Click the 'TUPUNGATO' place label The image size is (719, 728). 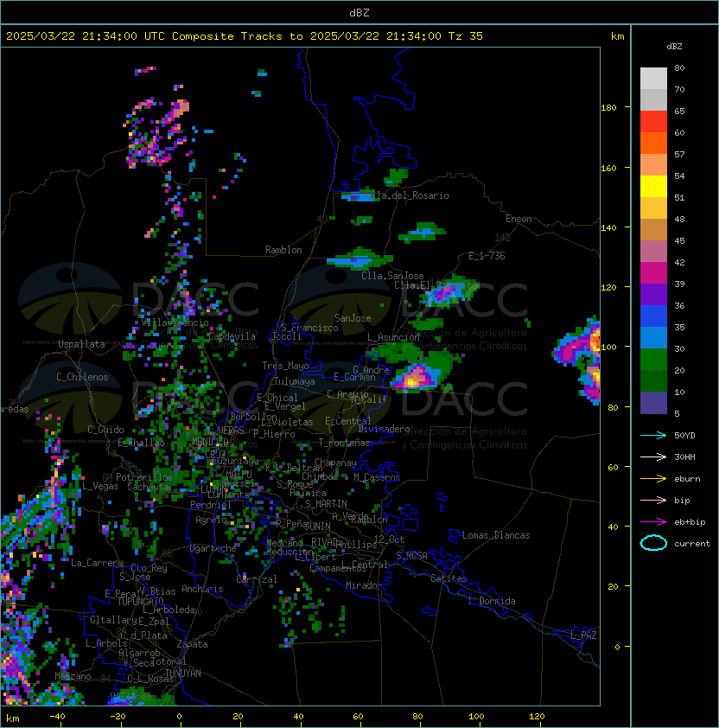(x=140, y=602)
